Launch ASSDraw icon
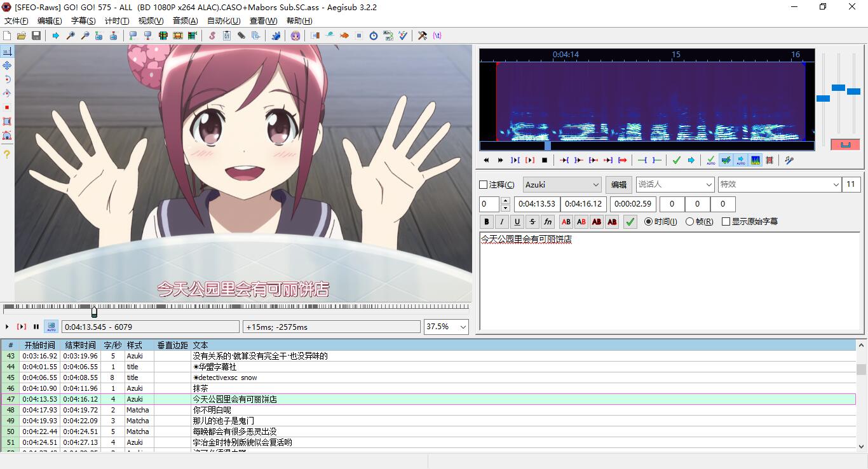The image size is (868, 469). pyautogui.click(x=295, y=36)
